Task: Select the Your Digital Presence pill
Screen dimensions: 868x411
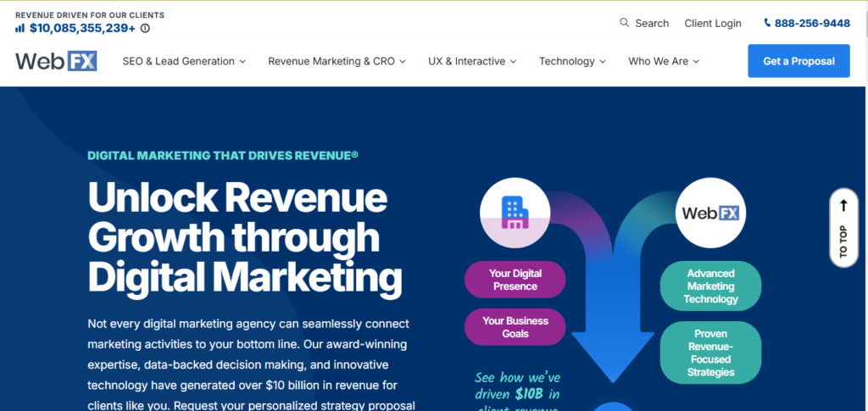Action: point(515,280)
